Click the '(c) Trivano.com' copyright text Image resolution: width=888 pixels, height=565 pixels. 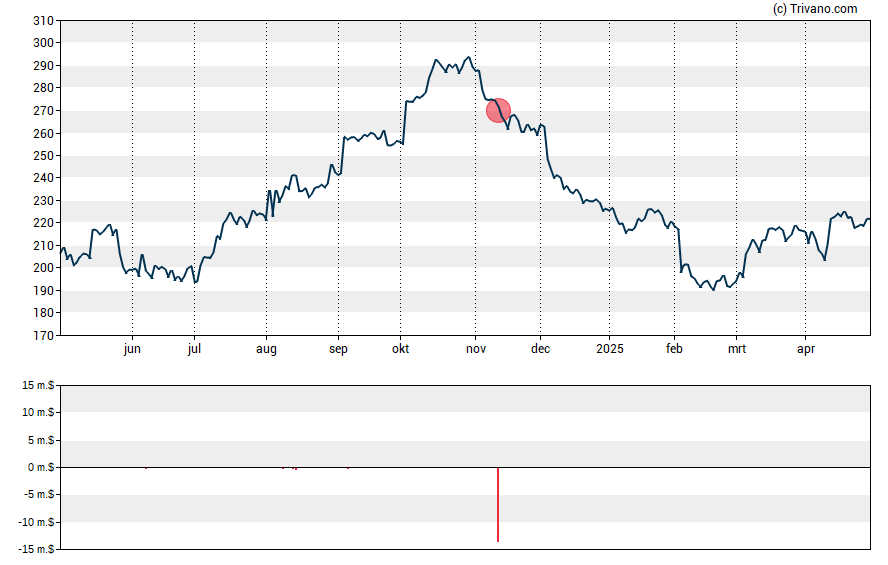coord(815,9)
